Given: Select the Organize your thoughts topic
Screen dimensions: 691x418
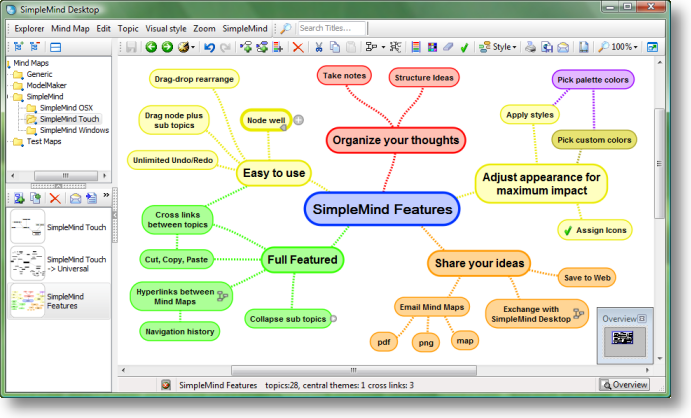Looking at the screenshot, I should pos(396,140).
